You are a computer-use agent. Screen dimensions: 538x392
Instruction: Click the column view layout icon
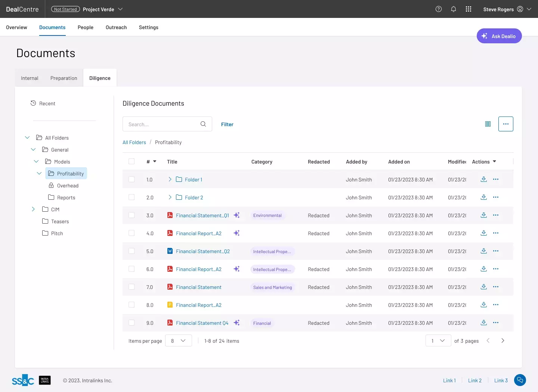pos(488,124)
